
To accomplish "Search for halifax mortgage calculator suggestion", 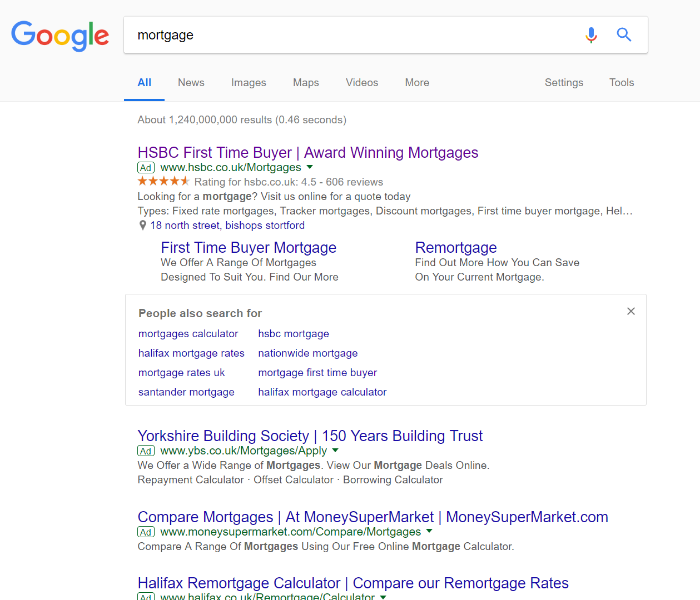I will (322, 392).
